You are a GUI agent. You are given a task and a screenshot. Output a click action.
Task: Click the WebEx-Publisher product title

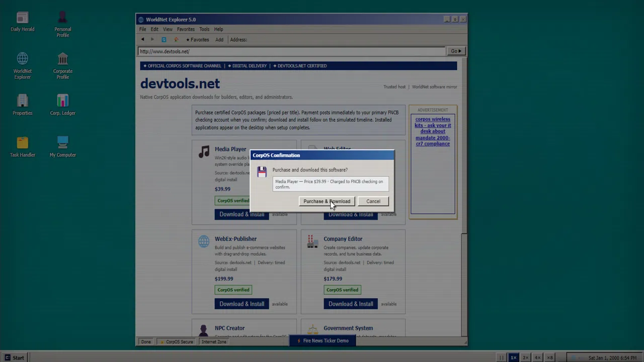235,239
